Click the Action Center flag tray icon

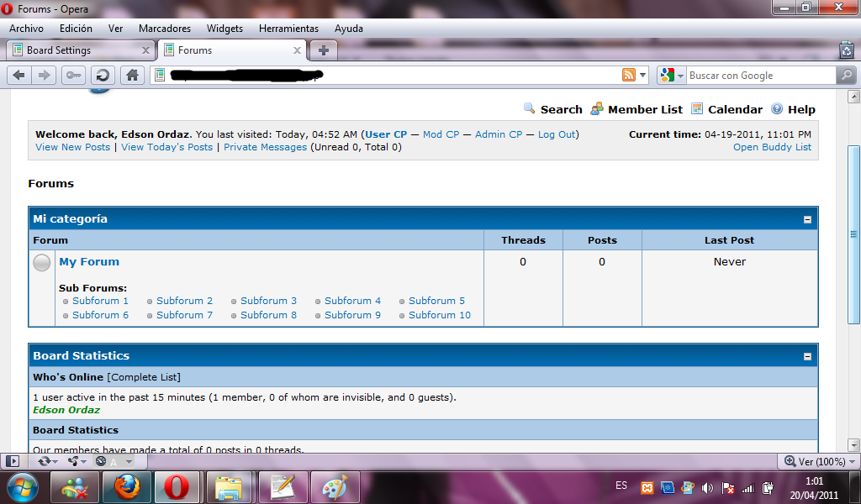click(727, 487)
